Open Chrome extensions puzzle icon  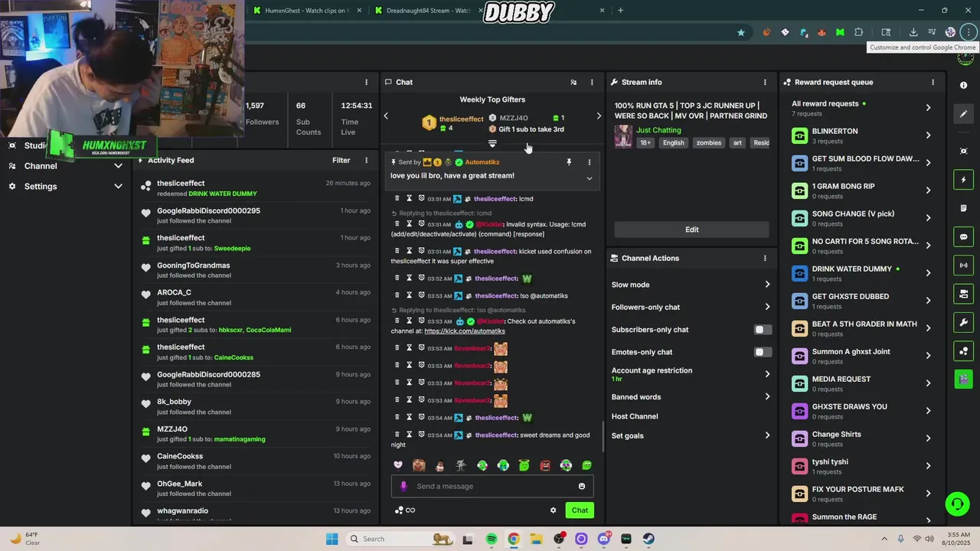click(x=858, y=32)
